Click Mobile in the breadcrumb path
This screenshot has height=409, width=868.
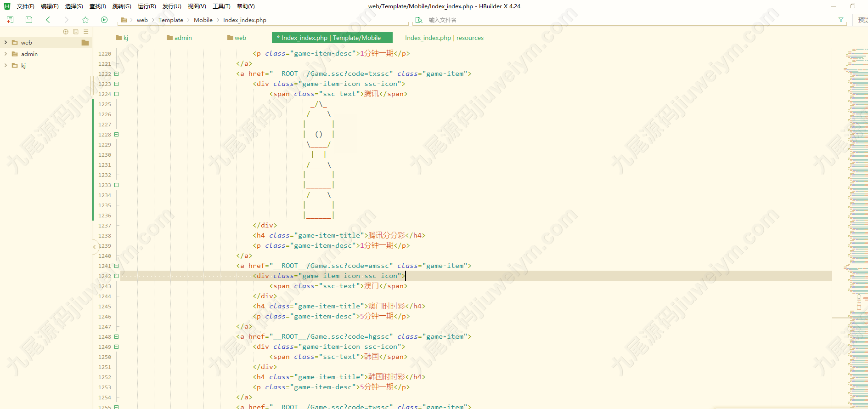pyautogui.click(x=203, y=20)
